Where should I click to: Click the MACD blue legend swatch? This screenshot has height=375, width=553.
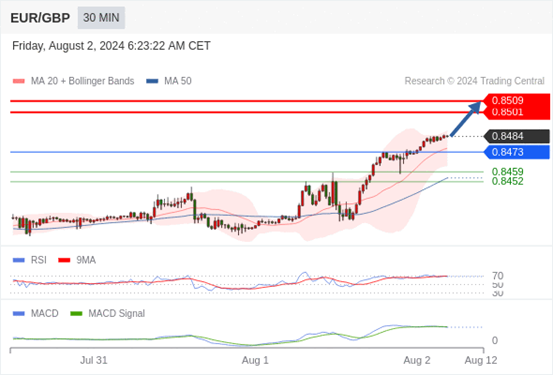[19, 313]
